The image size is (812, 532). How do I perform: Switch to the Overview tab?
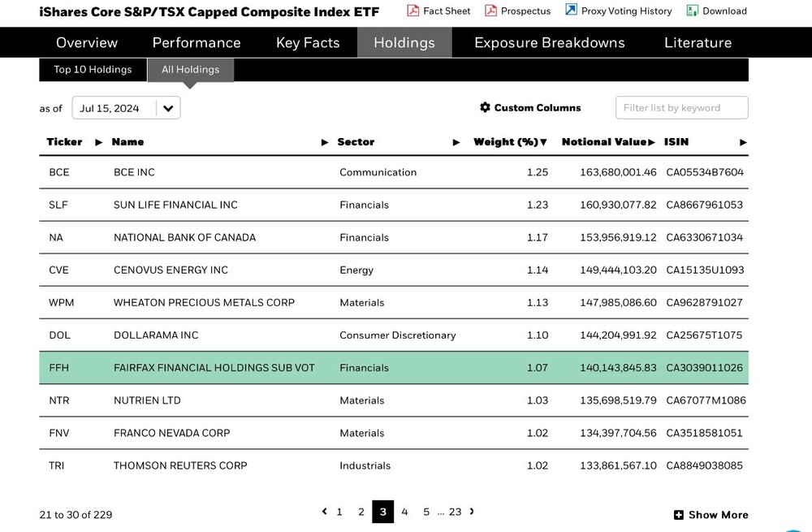click(x=87, y=42)
